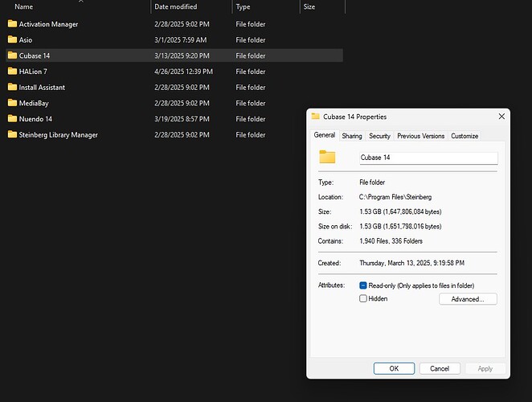Screen dimensions: 532x402
Task: Click the Nuendo 14 folder icon
Action: pos(12,118)
